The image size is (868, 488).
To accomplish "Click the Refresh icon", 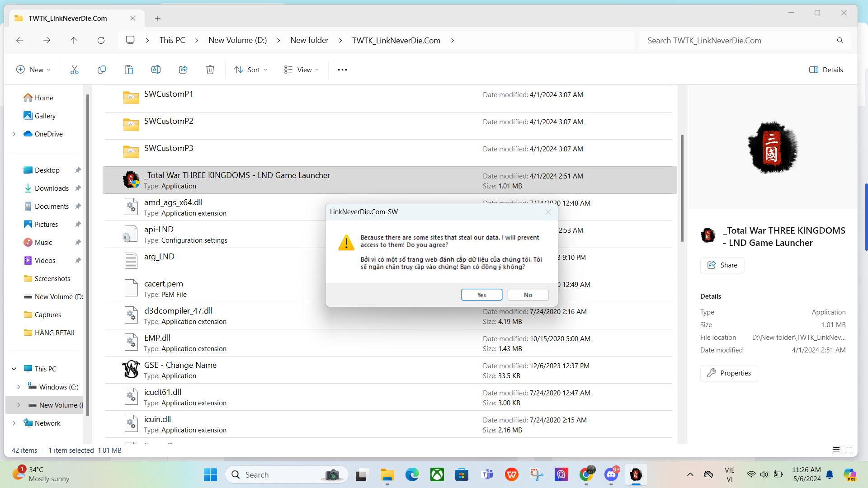I will [x=101, y=40].
